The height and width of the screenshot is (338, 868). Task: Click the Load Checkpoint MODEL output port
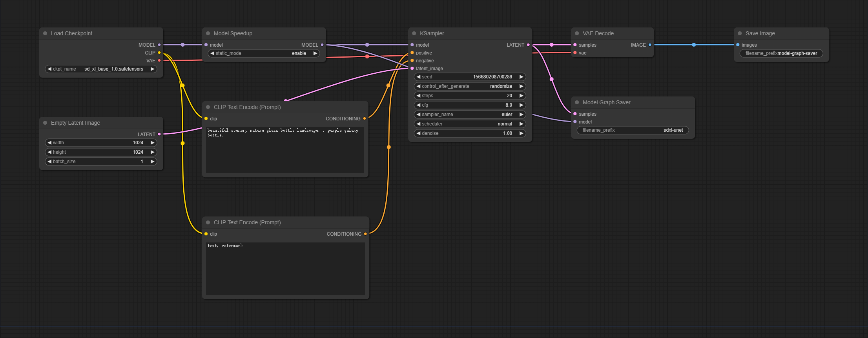point(159,45)
